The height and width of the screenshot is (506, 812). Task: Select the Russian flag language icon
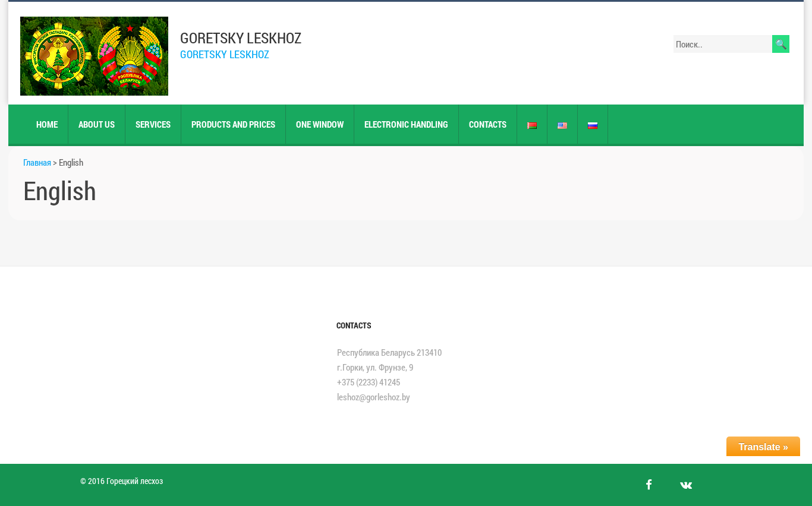pyautogui.click(x=593, y=125)
